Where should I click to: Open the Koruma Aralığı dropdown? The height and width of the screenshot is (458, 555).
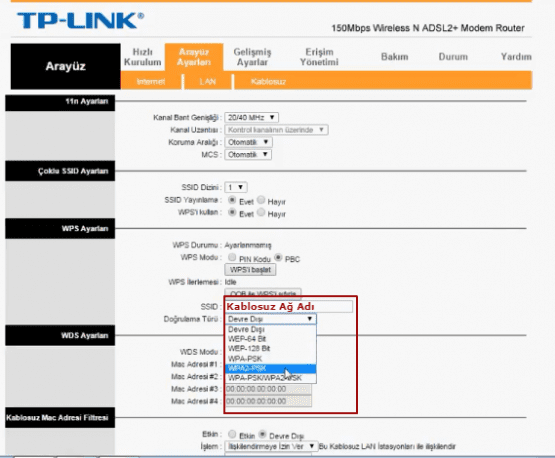click(x=248, y=142)
